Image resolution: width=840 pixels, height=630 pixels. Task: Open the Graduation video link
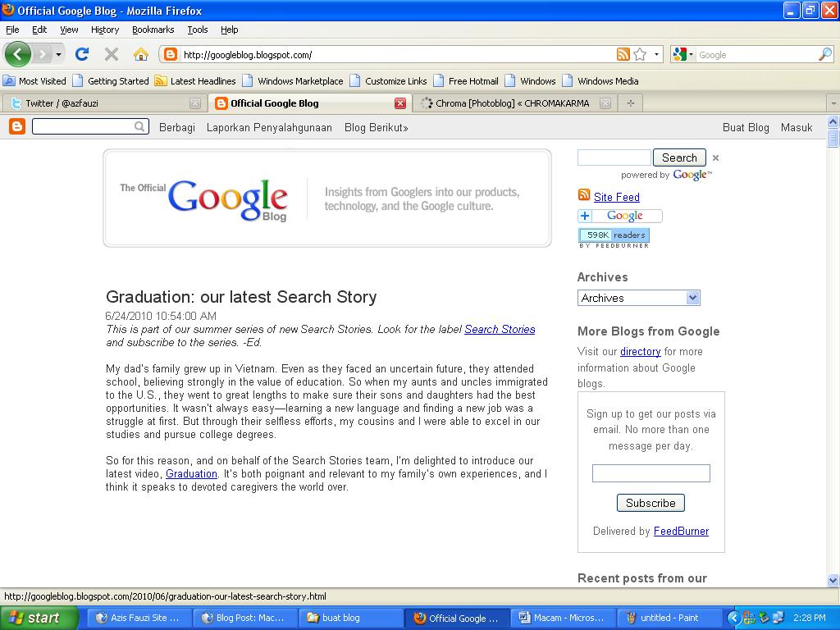[191, 473]
